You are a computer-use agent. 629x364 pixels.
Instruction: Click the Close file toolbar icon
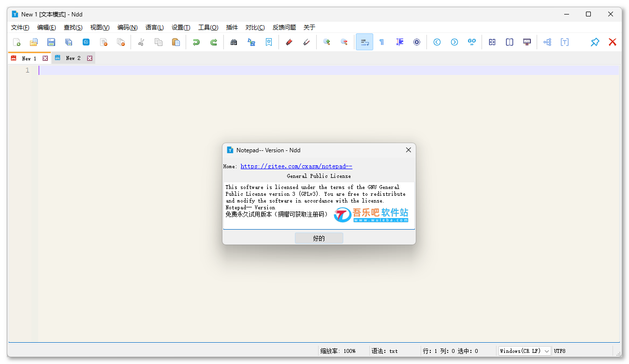(x=103, y=42)
